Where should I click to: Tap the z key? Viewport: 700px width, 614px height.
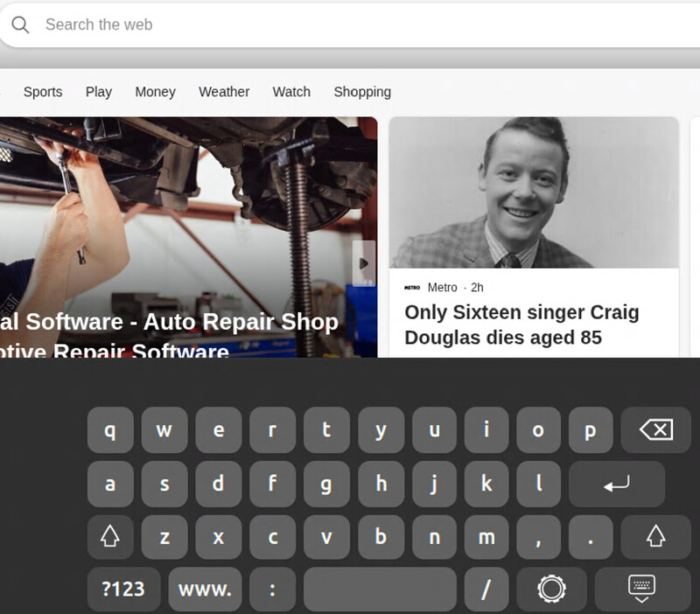coord(164,537)
